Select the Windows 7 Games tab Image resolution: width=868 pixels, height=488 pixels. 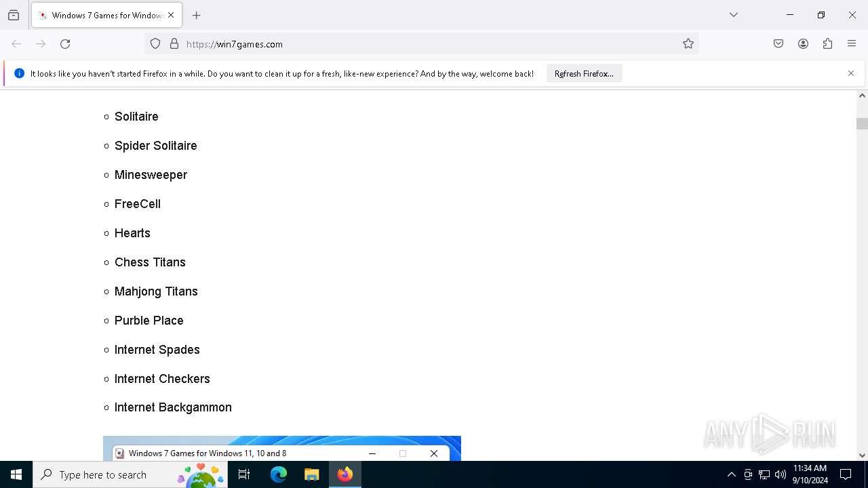tap(106, 15)
